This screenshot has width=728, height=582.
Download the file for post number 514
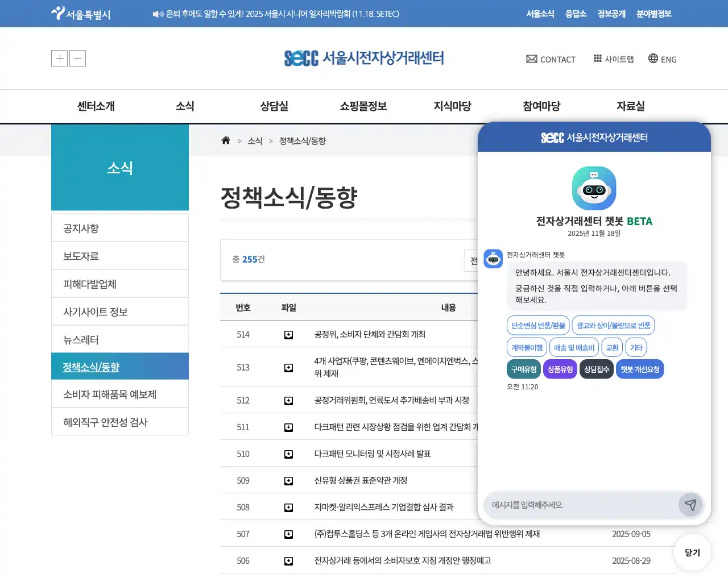[x=289, y=334]
